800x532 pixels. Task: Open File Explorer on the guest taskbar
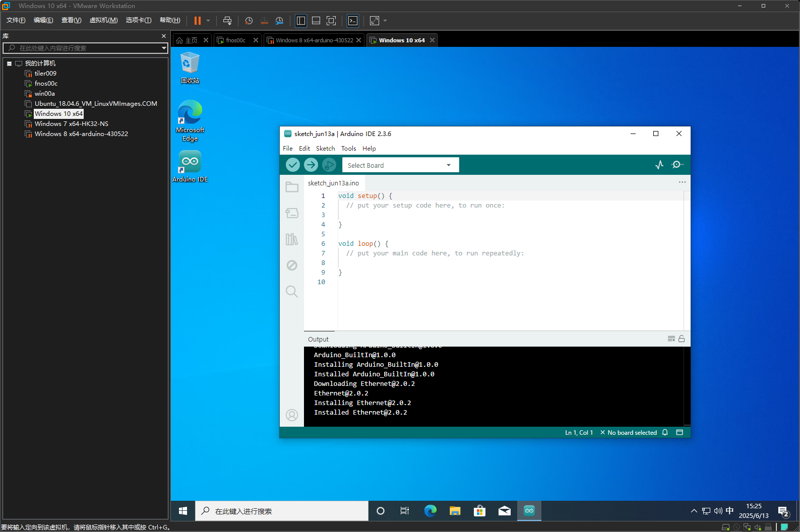(x=455, y=511)
